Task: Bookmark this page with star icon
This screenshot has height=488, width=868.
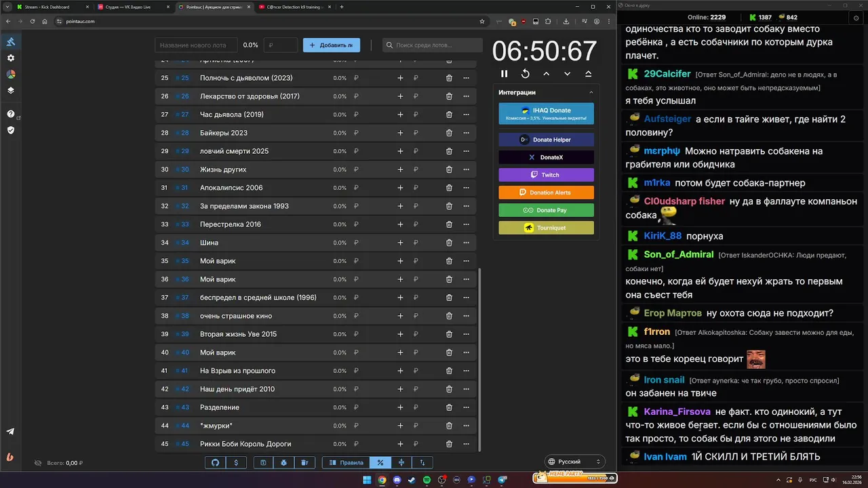Action: pyautogui.click(x=482, y=21)
